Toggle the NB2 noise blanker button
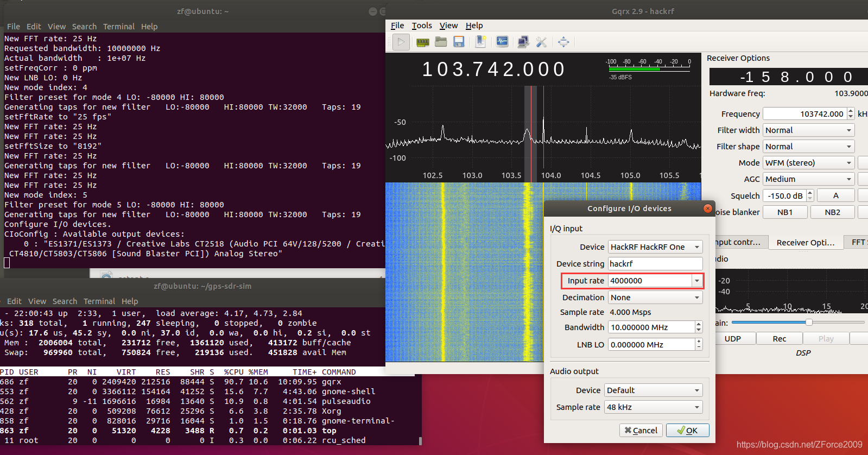 pos(832,212)
